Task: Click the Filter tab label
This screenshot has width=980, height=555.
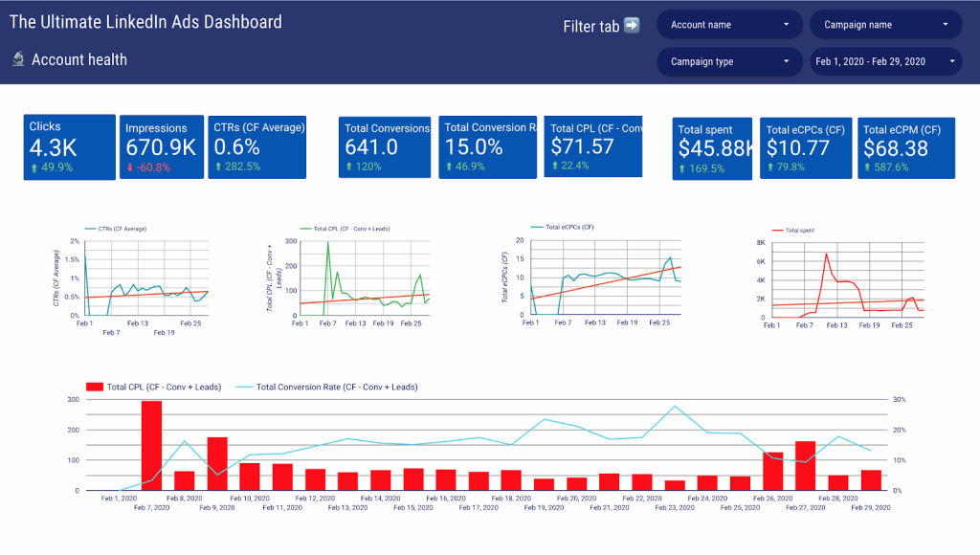Action: click(590, 26)
